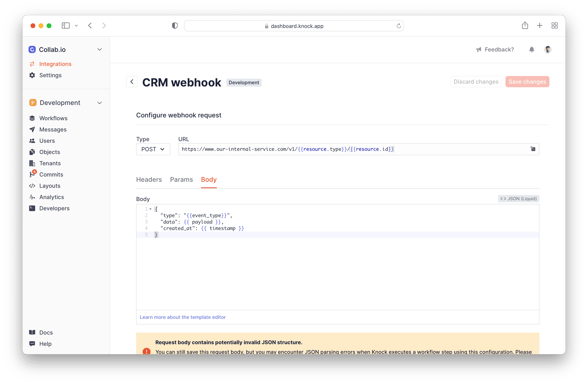Image resolution: width=588 pixels, height=384 pixels.
Task: Click Learn more about the template editor
Action: coord(183,317)
